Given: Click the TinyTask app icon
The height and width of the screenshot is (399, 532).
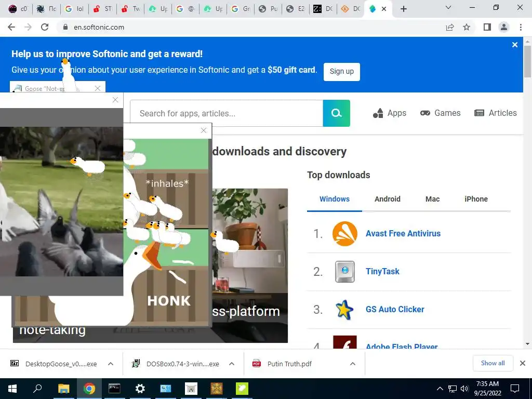Looking at the screenshot, I should pyautogui.click(x=345, y=271).
